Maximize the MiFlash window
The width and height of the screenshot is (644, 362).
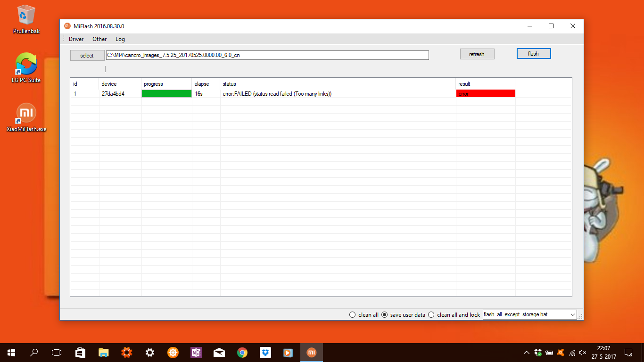(551, 26)
